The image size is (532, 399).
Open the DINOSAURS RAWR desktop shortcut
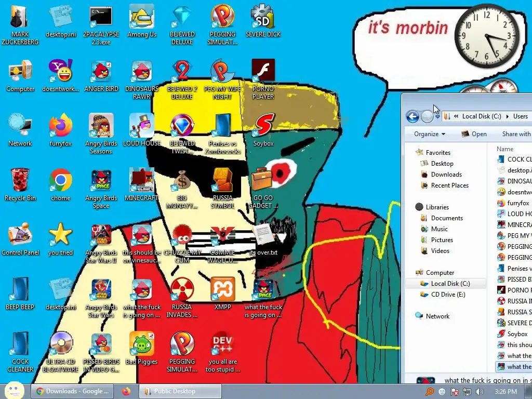142,79
